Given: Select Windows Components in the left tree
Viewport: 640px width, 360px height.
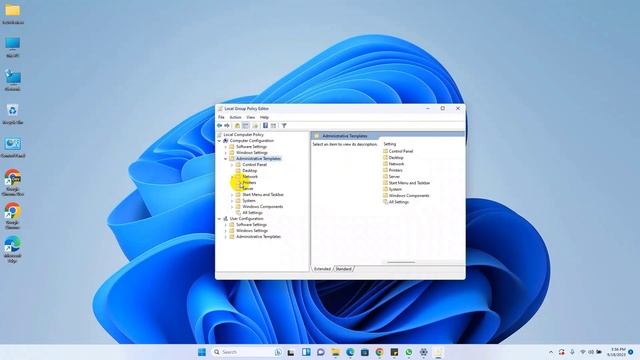Looking at the screenshot, I should (x=262, y=207).
